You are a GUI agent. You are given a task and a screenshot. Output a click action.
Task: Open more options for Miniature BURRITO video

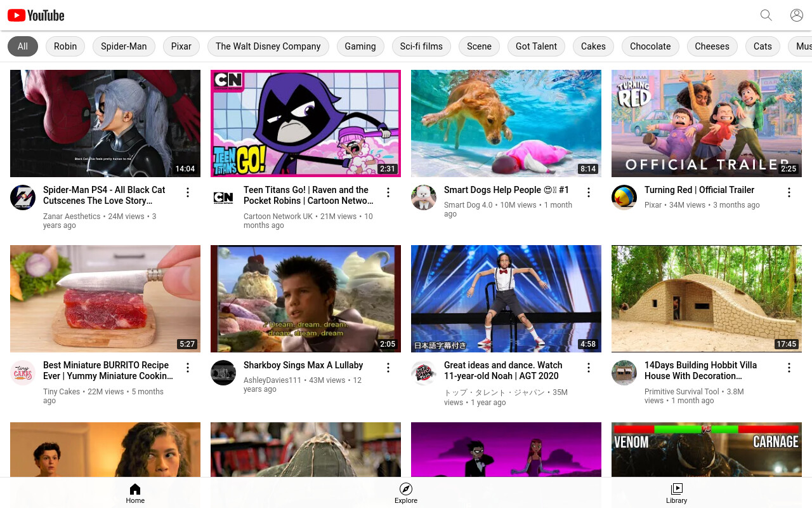pyautogui.click(x=188, y=368)
